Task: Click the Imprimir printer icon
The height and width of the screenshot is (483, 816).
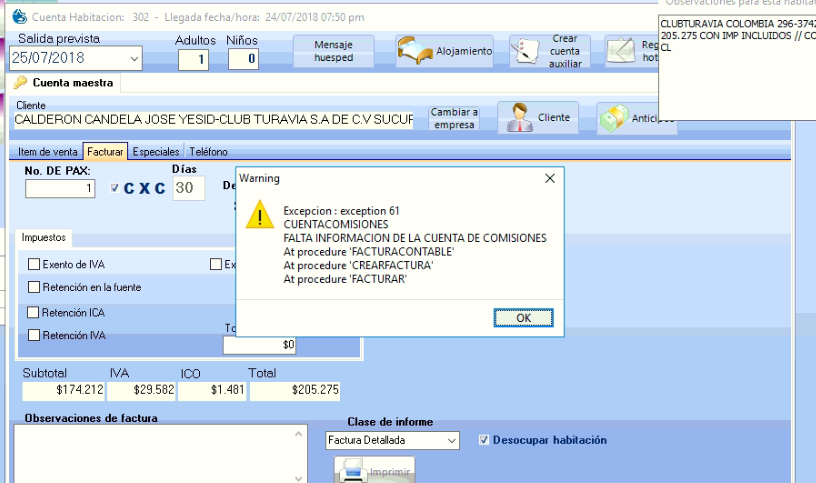Action: click(353, 469)
